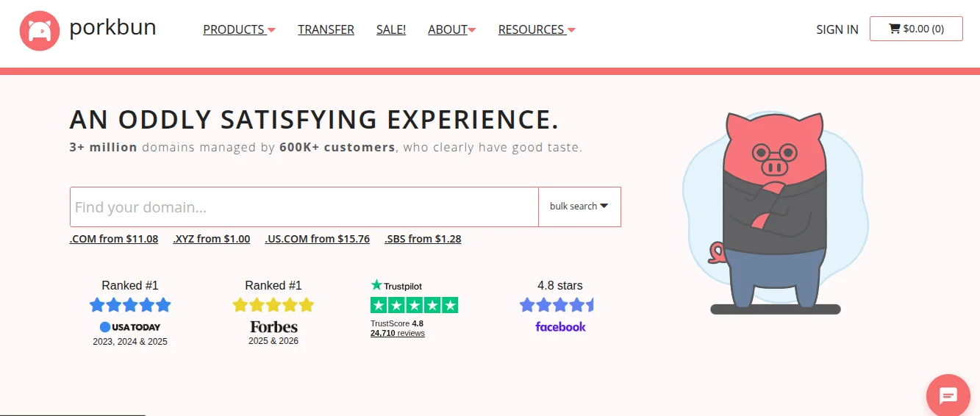Click the Forbes logo
This screenshot has height=416, width=980.
coord(273,326)
